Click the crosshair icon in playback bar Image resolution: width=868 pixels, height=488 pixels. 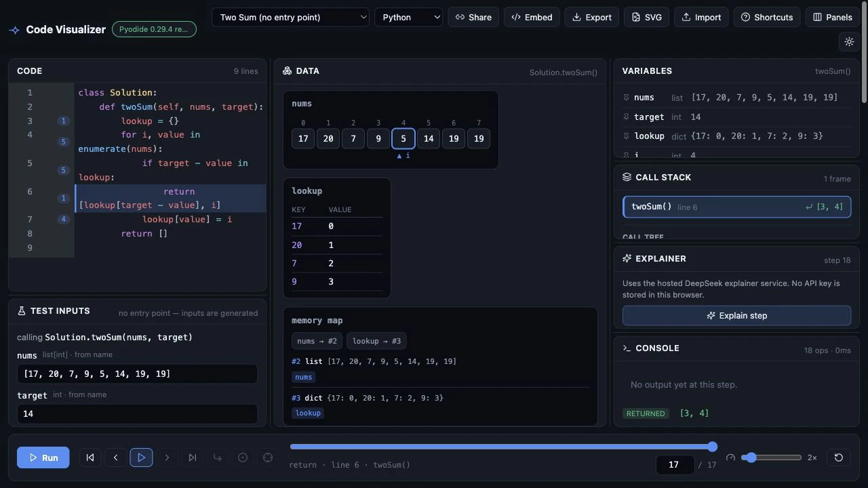click(268, 457)
